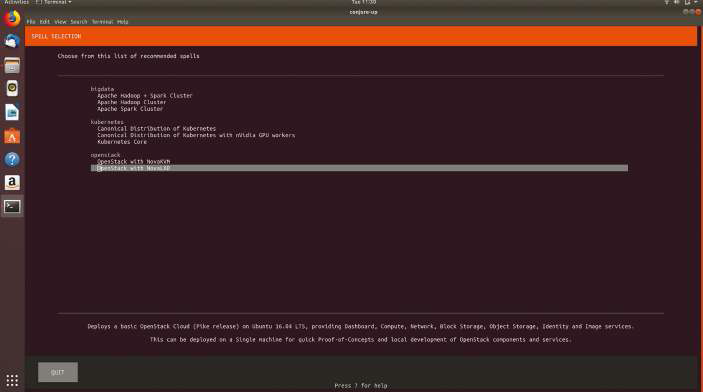Select Apache Hadoop + Spark Cluster spell

pos(144,96)
